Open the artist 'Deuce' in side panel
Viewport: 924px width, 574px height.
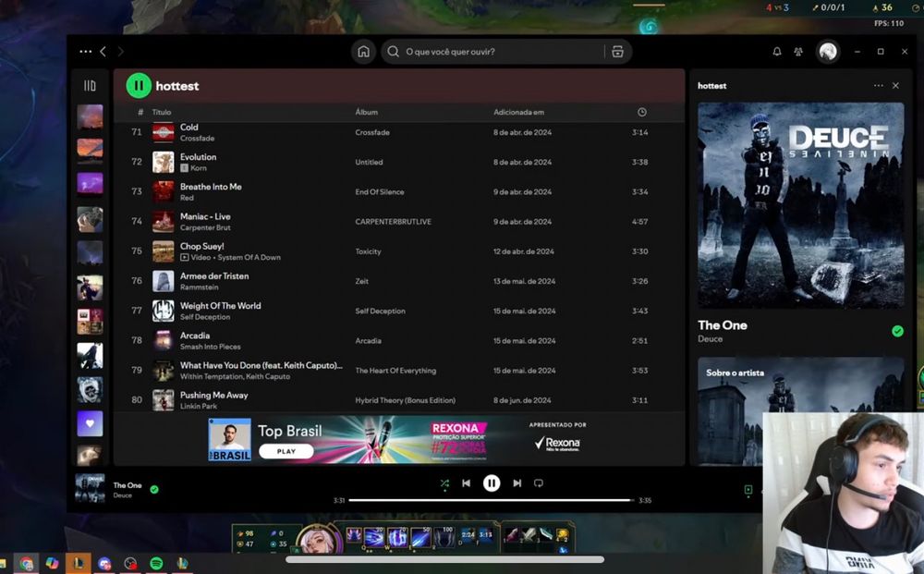[710, 339]
